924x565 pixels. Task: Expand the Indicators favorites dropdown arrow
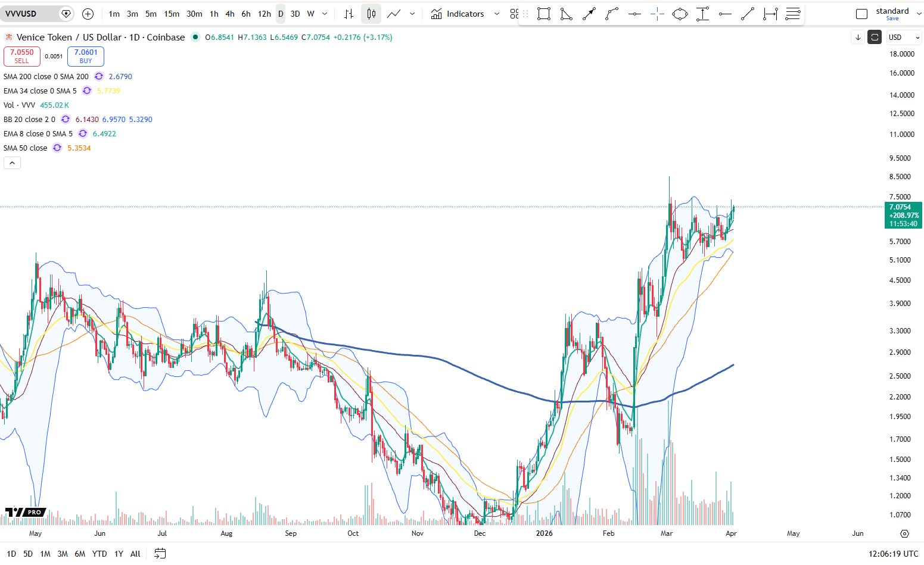tap(496, 14)
